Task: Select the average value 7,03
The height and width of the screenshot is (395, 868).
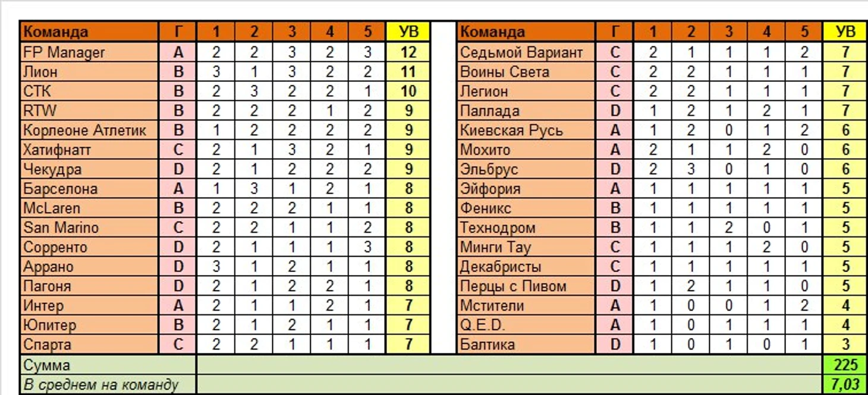Action: (x=845, y=384)
